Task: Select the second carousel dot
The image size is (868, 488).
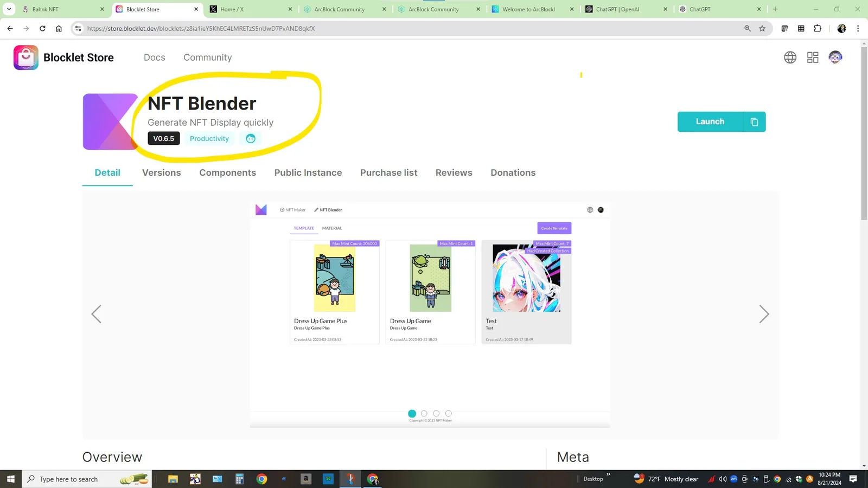Action: [x=424, y=413]
